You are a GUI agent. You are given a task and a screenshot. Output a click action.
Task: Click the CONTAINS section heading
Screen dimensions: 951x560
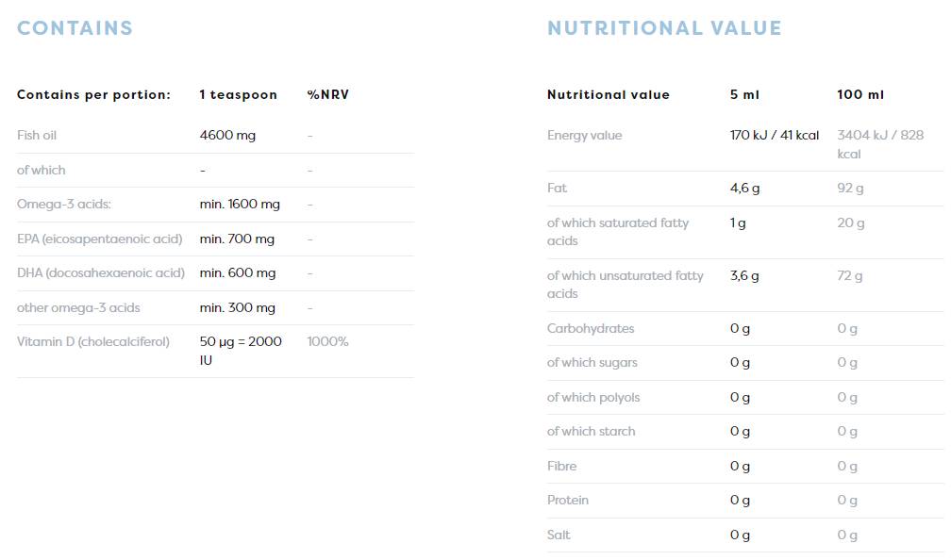[75, 28]
